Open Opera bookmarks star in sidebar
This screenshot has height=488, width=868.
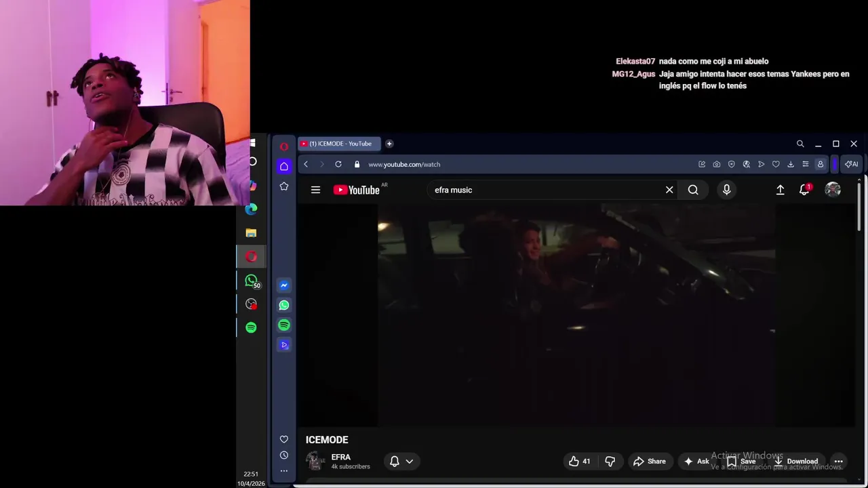[284, 186]
